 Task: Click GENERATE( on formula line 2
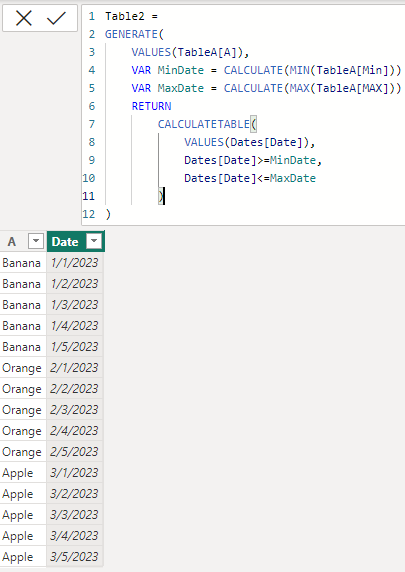pos(134,34)
